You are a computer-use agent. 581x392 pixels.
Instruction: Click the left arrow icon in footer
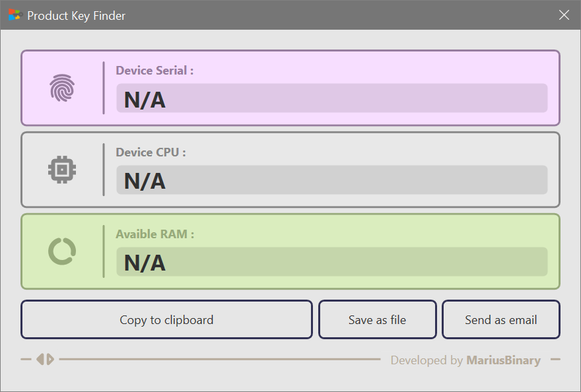pos(40,360)
